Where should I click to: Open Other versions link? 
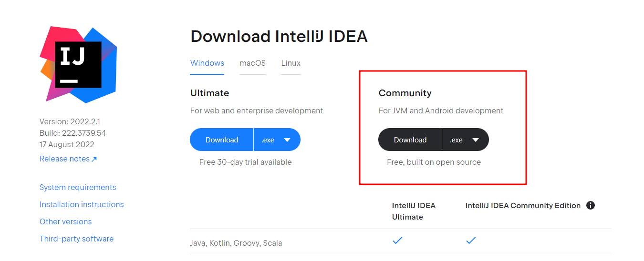coord(65,221)
